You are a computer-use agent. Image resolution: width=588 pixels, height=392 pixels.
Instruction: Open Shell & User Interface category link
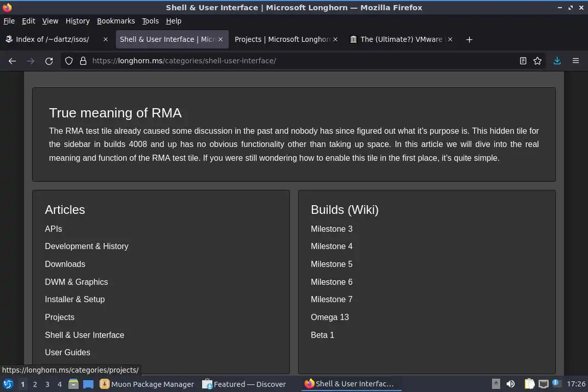(x=84, y=335)
